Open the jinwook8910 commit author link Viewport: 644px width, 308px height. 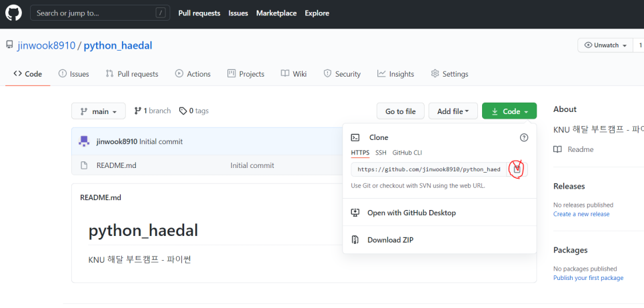tap(117, 142)
